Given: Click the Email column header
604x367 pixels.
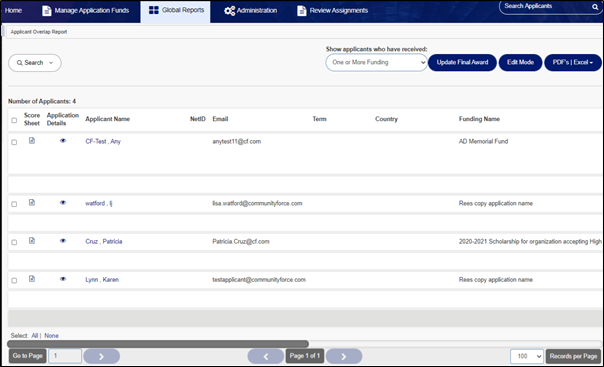Looking at the screenshot, I should 220,119.
